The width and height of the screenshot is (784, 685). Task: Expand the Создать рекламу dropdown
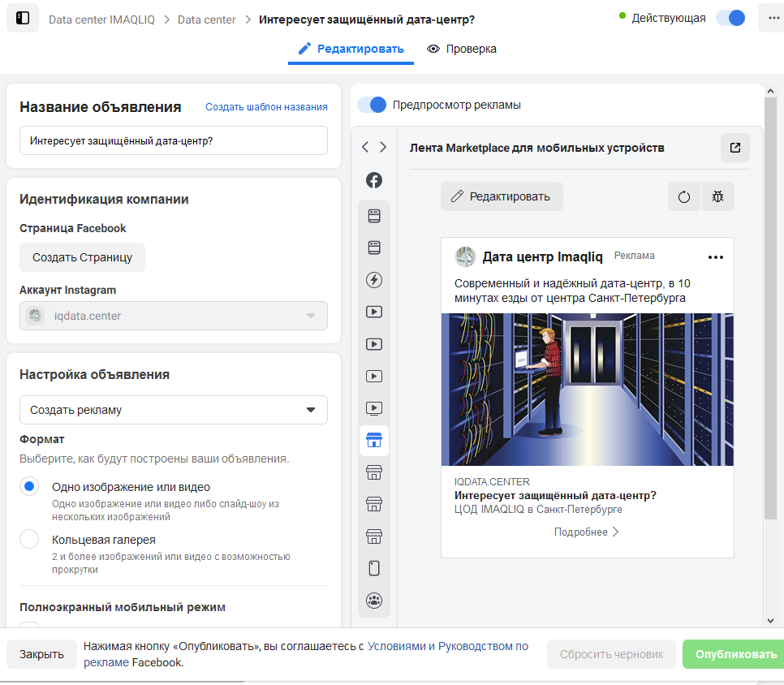click(x=174, y=410)
